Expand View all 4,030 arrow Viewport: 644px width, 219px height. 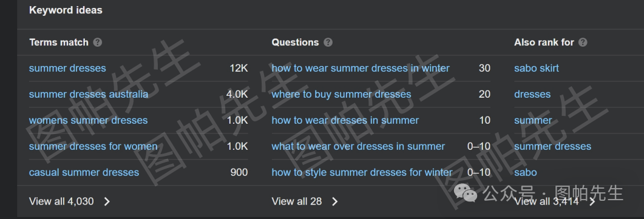point(107,201)
